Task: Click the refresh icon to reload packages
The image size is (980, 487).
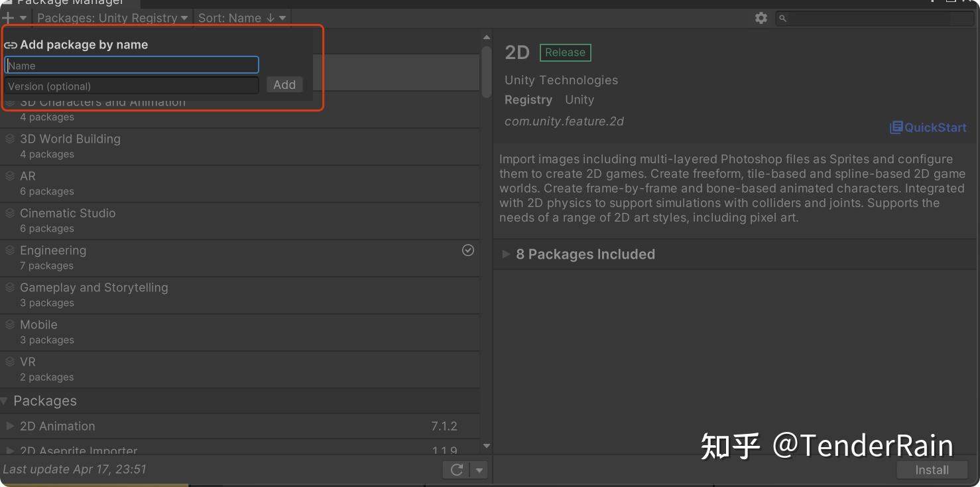Action: (456, 469)
